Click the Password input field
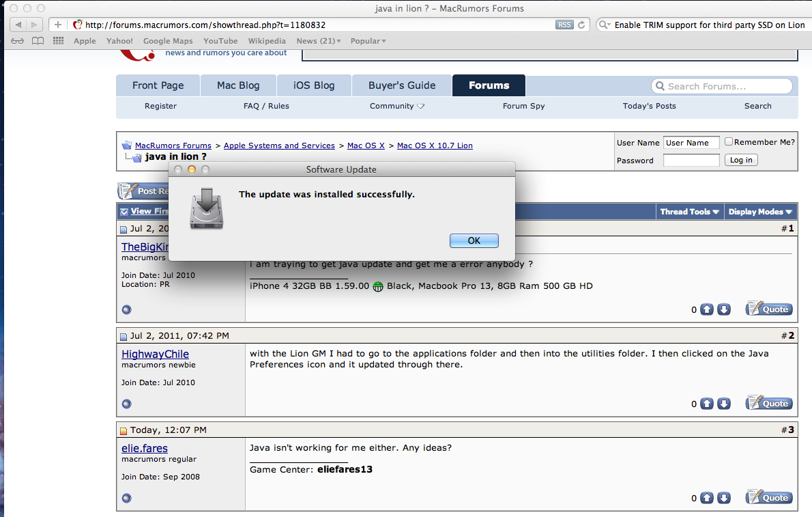Viewport: 812px width, 517px height. click(691, 160)
